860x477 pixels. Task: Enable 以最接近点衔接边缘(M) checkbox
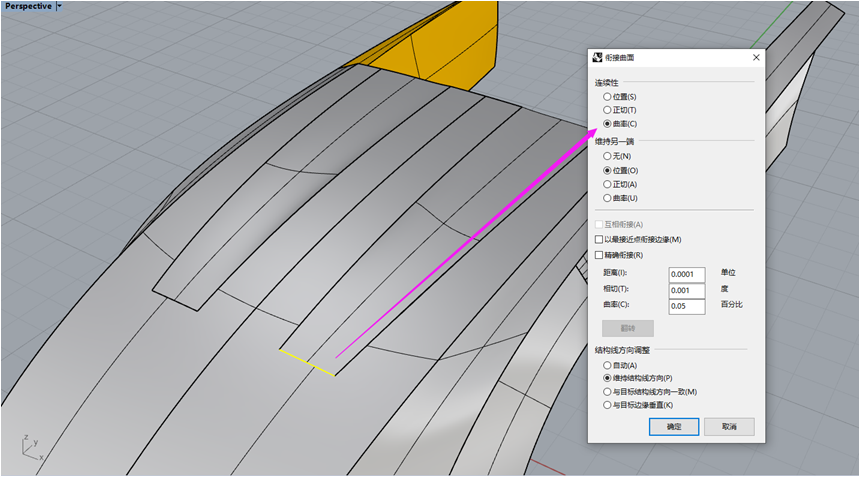point(599,240)
